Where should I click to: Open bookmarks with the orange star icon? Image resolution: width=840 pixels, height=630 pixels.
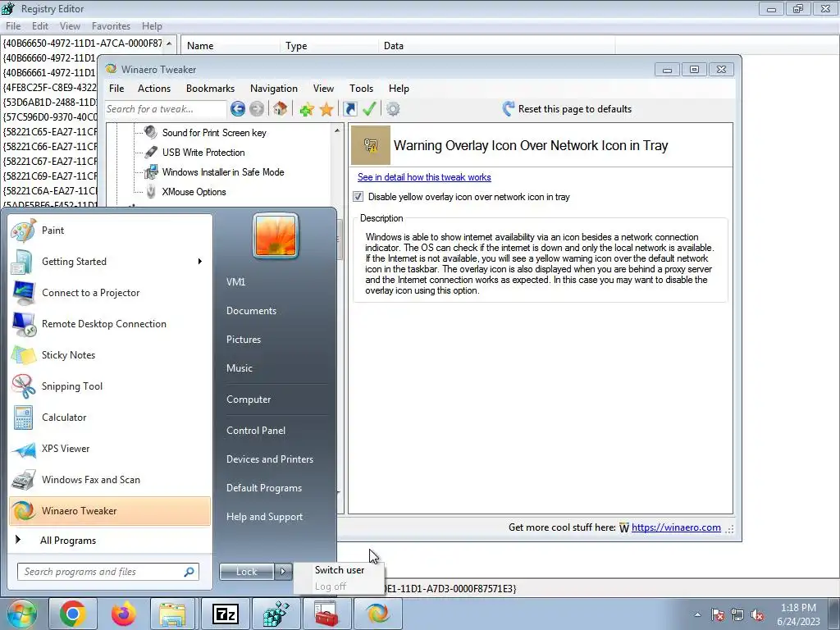click(x=326, y=109)
